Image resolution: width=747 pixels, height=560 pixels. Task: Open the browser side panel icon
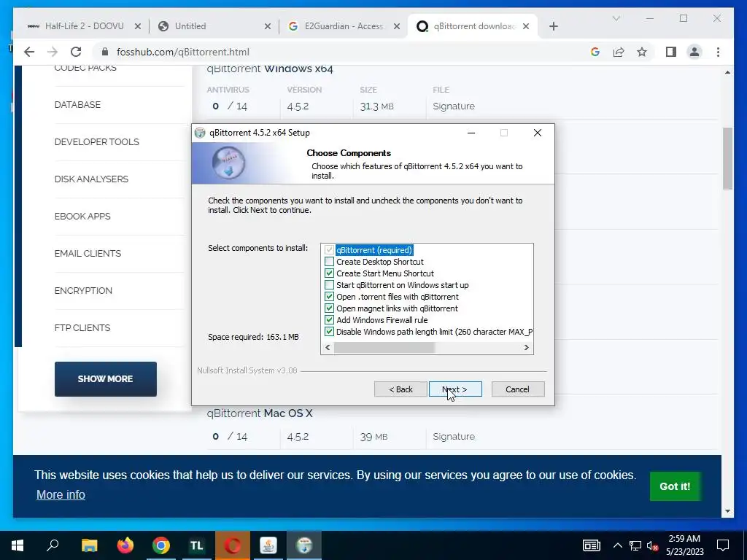(x=671, y=52)
